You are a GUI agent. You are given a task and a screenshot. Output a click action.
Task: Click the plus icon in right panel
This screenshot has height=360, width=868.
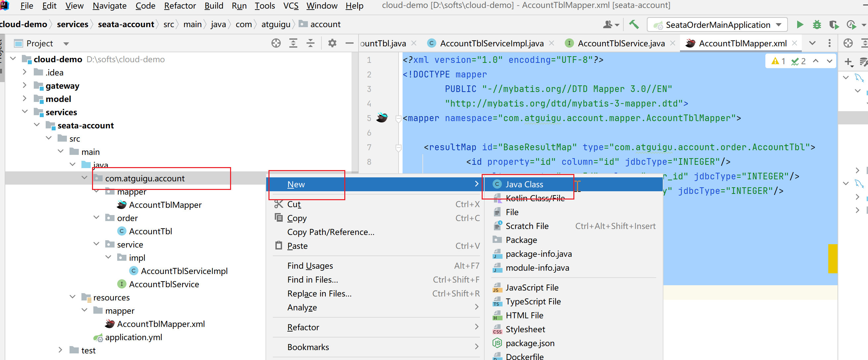coord(848,62)
